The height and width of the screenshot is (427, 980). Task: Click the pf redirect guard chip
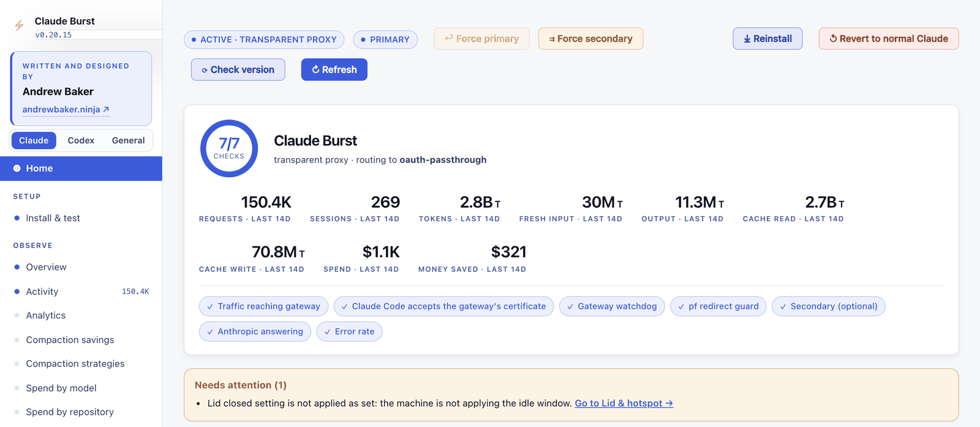pos(718,306)
